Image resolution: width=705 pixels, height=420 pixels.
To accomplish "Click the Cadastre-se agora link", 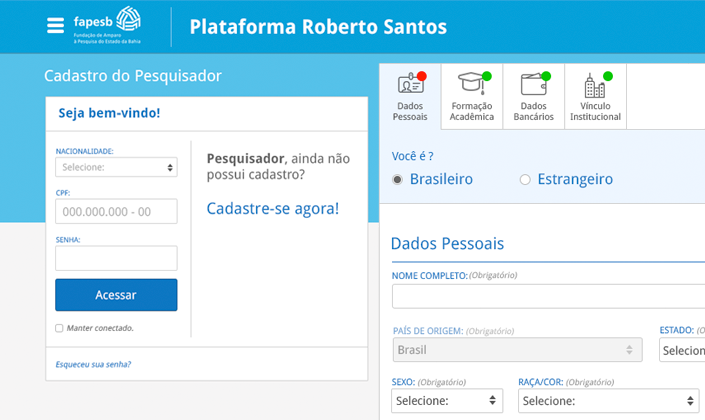I will coord(272,209).
